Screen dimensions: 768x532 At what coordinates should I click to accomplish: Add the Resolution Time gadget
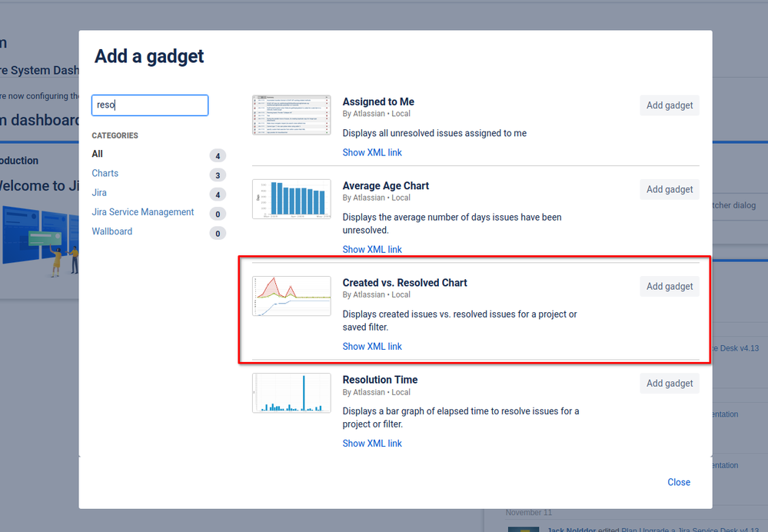670,383
